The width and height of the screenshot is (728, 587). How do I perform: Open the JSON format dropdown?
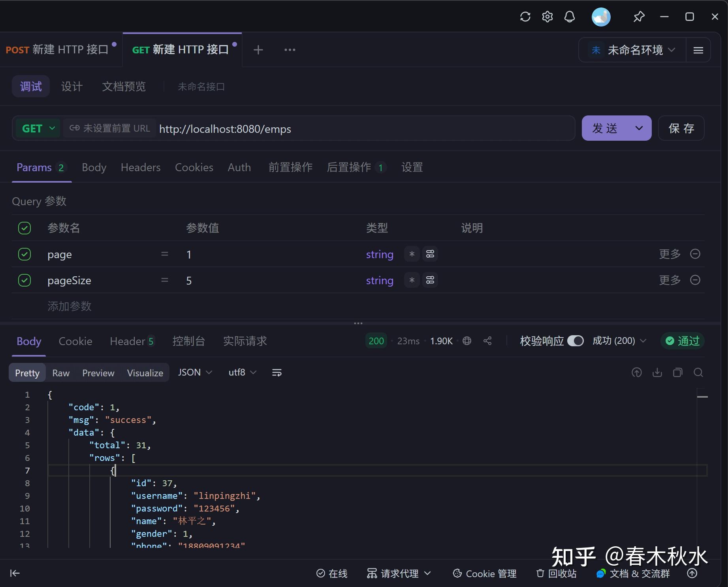click(195, 372)
